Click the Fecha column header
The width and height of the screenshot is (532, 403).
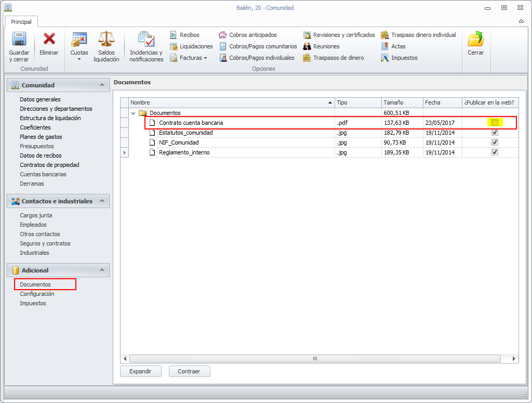[x=443, y=102]
